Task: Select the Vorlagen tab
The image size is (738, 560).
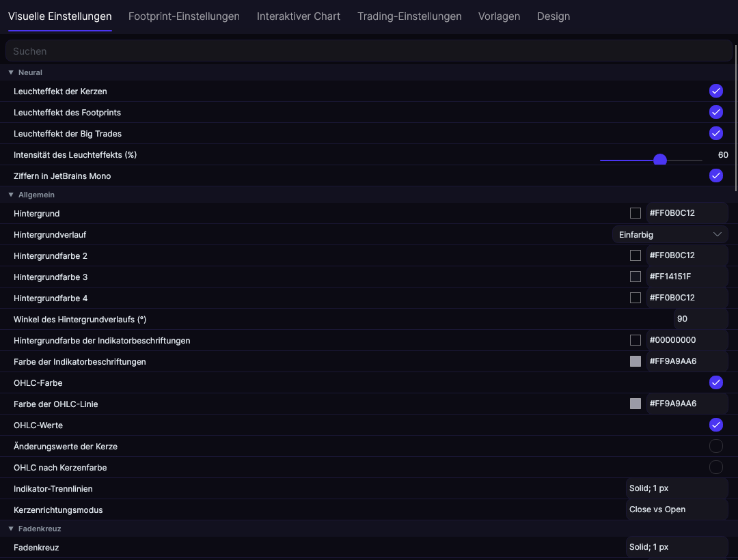Action: [499, 16]
